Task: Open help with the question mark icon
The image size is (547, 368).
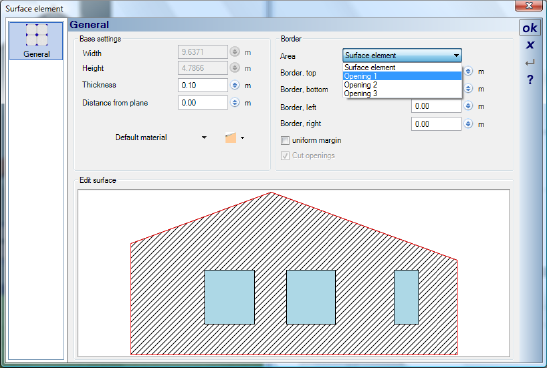Action: (x=530, y=80)
